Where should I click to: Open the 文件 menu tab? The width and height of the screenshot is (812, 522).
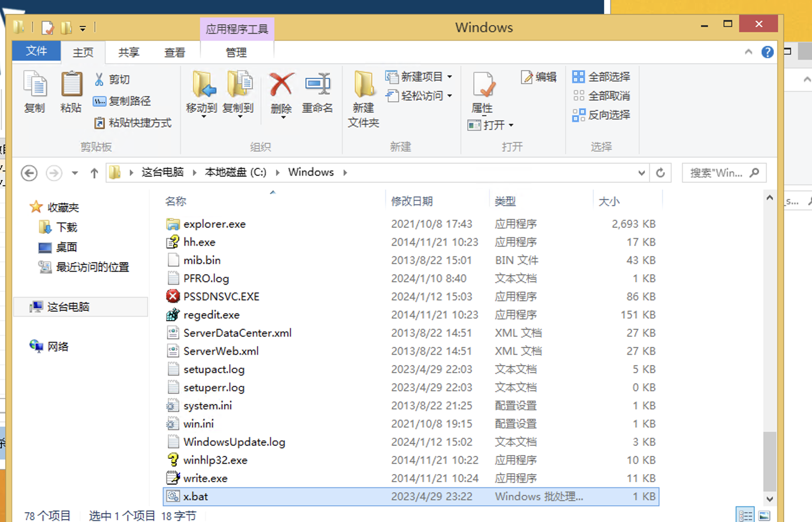[36, 51]
